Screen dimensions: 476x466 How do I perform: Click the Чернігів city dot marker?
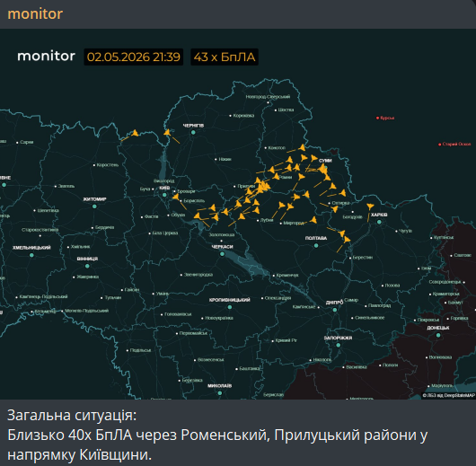tap(193, 132)
